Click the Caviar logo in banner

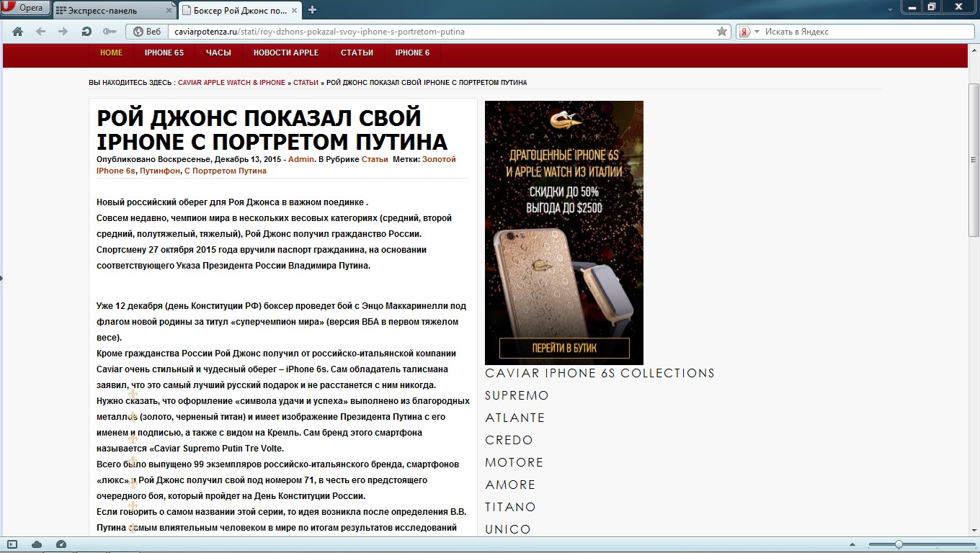coord(564,124)
